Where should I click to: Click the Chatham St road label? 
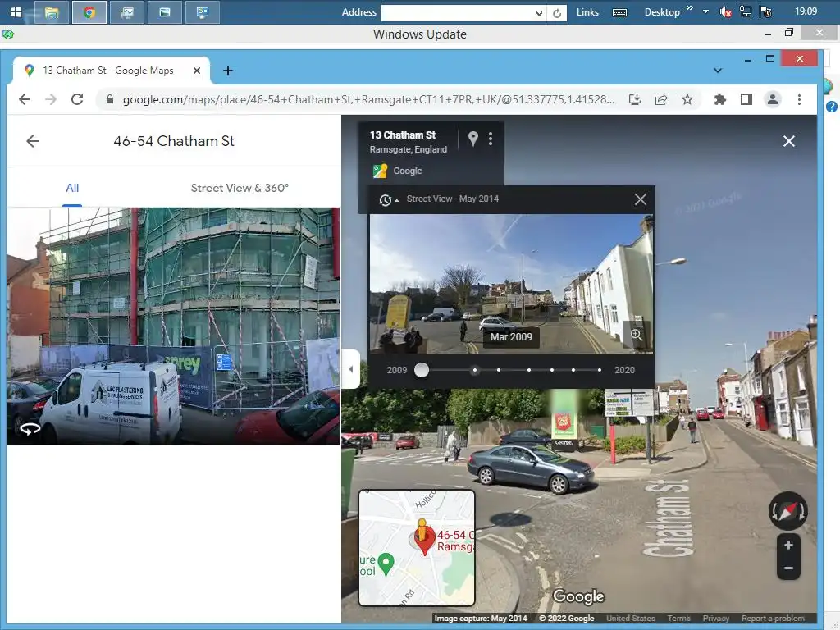pyautogui.click(x=667, y=518)
